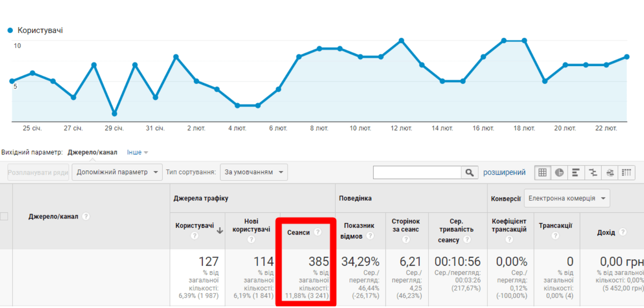644x308 pixels.
Task: Sort by the Сторінок за сеанс column
Action: (406, 226)
